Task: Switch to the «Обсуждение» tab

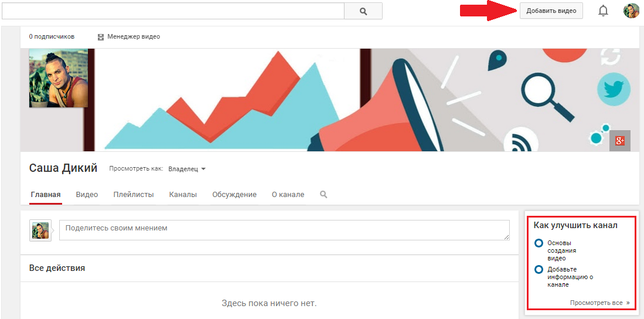Action: coord(234,195)
